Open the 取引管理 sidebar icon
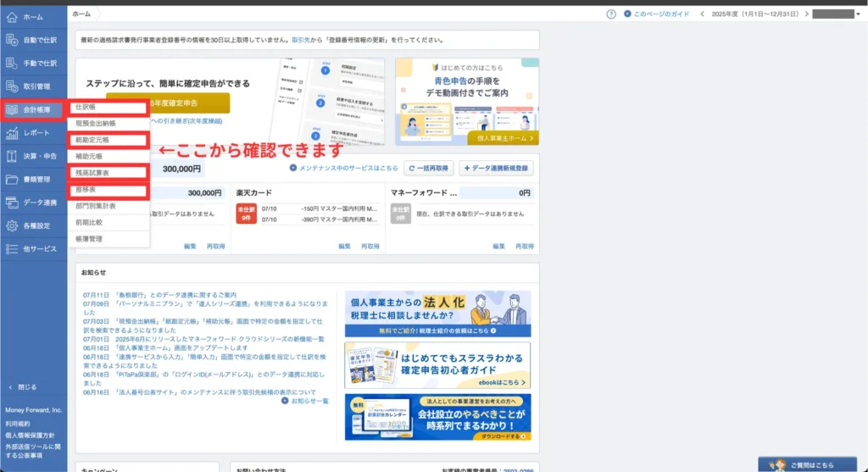 (x=12, y=86)
